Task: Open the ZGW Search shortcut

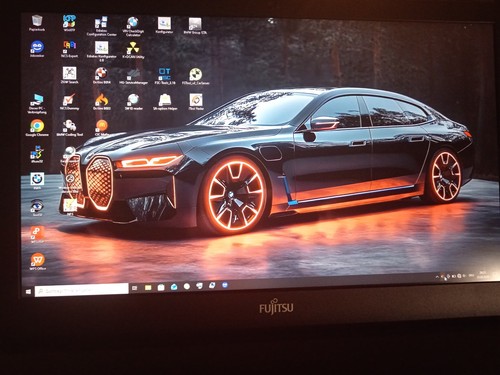Action: [x=69, y=75]
